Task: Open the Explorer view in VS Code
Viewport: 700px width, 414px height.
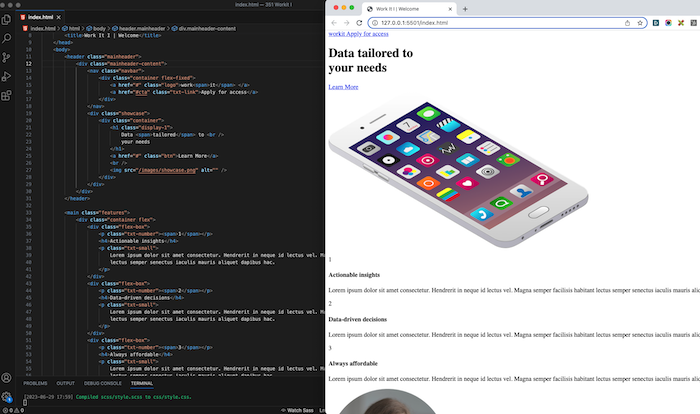Action: (6, 19)
